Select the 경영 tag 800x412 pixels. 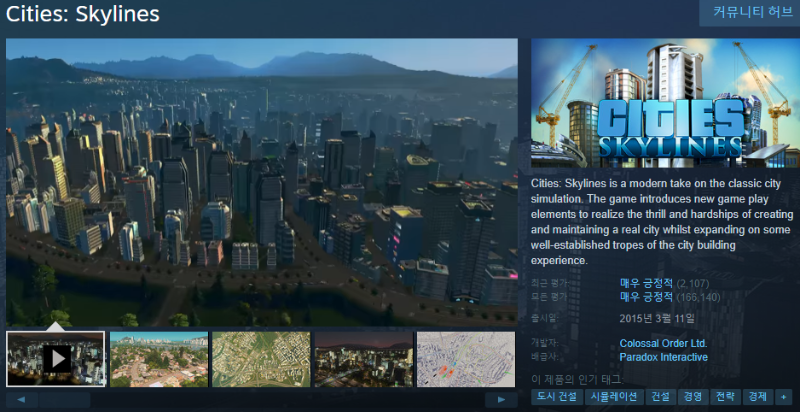(x=693, y=397)
